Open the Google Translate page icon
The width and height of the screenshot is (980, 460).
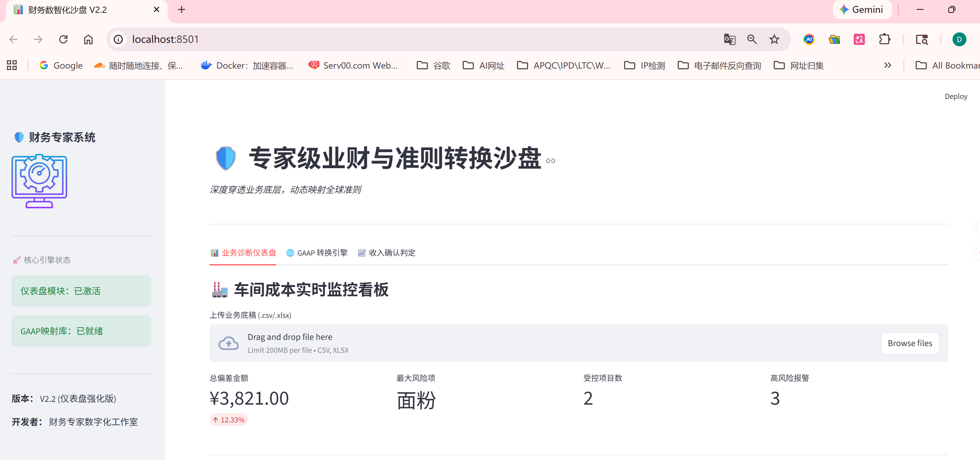pos(729,39)
